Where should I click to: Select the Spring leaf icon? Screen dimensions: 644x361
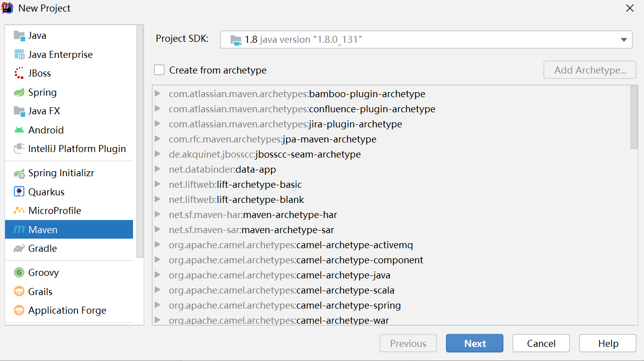tap(19, 92)
